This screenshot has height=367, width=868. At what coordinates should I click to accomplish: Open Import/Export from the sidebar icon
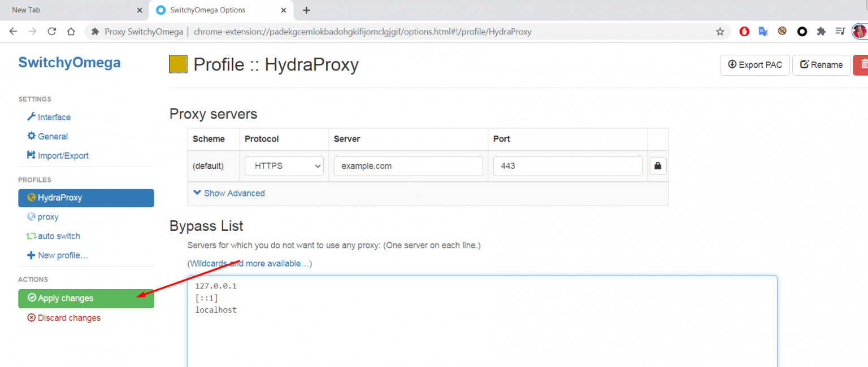click(x=33, y=155)
